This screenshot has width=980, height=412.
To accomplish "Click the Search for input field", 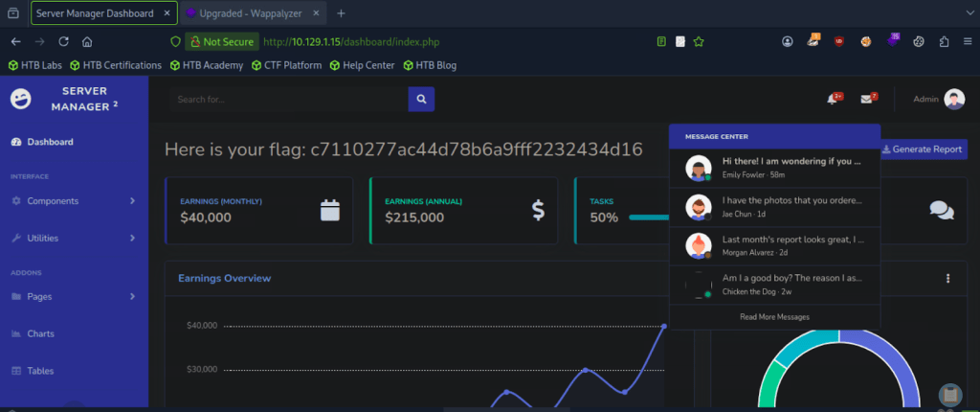I will click(x=289, y=99).
